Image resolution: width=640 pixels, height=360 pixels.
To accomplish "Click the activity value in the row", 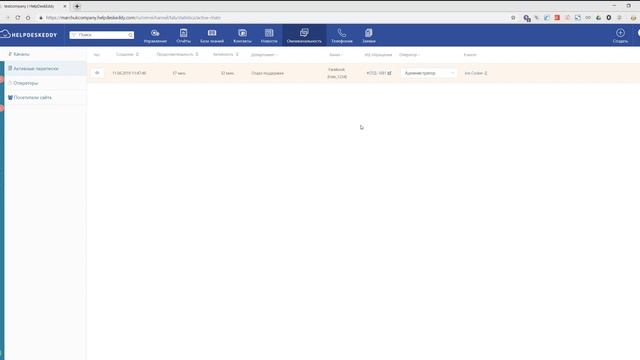I will coord(227,73).
